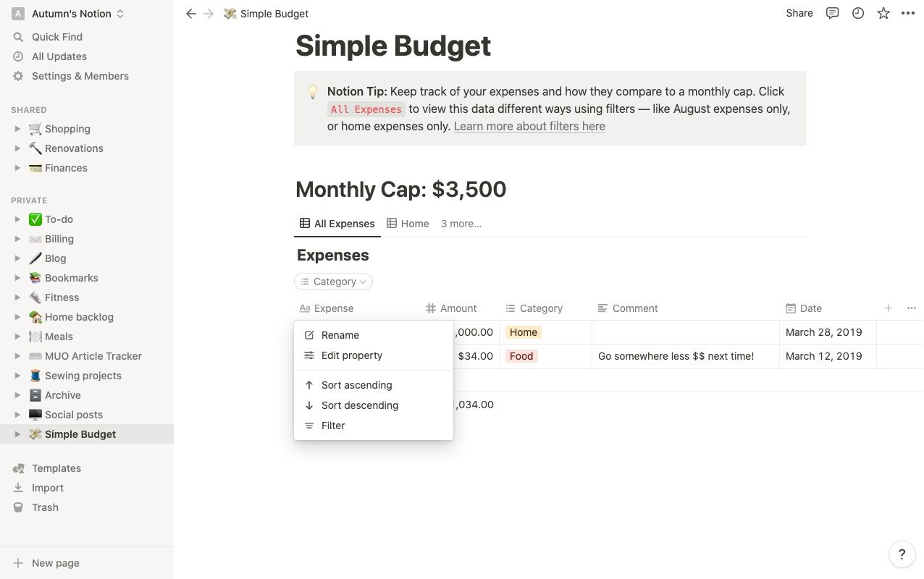Open page history clock icon
The width and height of the screenshot is (924, 579).
tap(858, 13)
